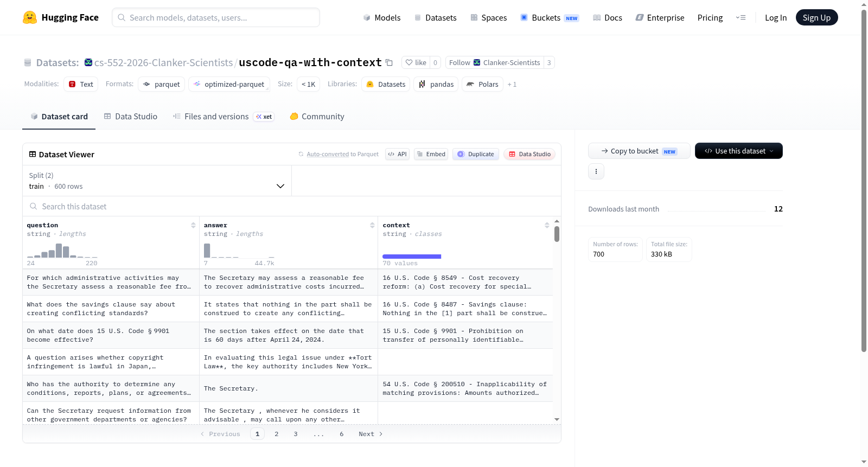This screenshot has height=467, width=868.
Task: Click the Size <1K tag
Action: [x=308, y=84]
